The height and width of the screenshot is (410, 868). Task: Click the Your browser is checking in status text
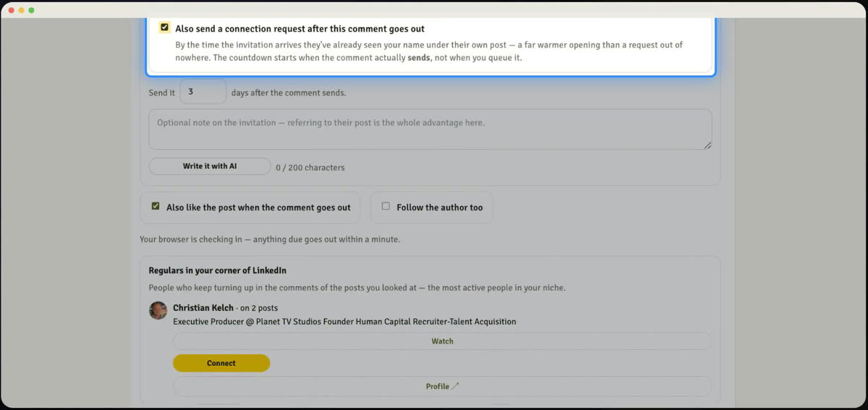tap(270, 239)
